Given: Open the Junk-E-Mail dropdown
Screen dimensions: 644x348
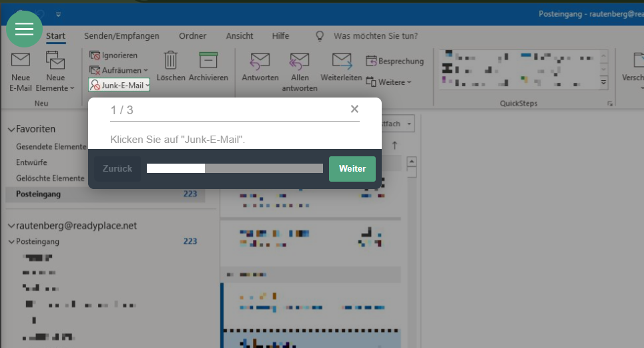Looking at the screenshot, I should tap(119, 85).
